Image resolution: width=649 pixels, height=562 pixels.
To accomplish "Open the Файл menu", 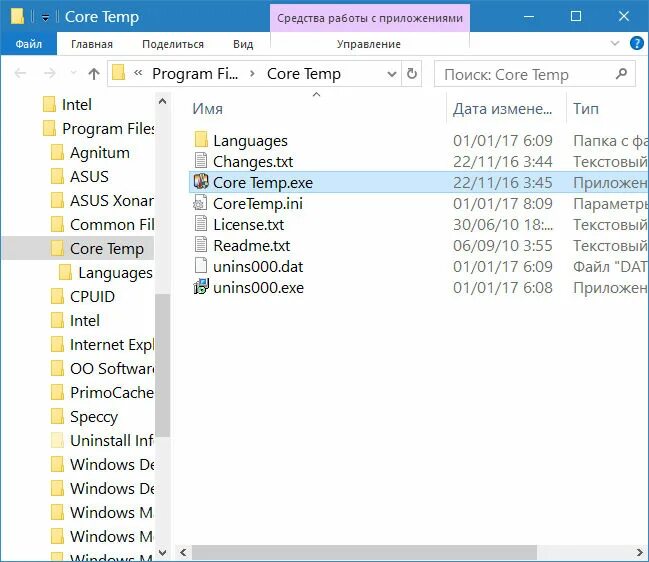I will [29, 44].
